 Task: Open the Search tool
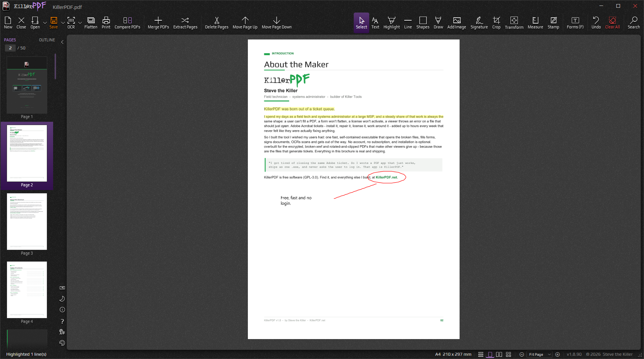pyautogui.click(x=634, y=23)
